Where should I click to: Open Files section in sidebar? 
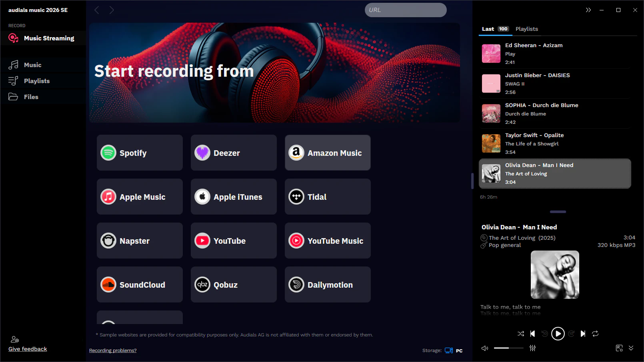(43, 97)
